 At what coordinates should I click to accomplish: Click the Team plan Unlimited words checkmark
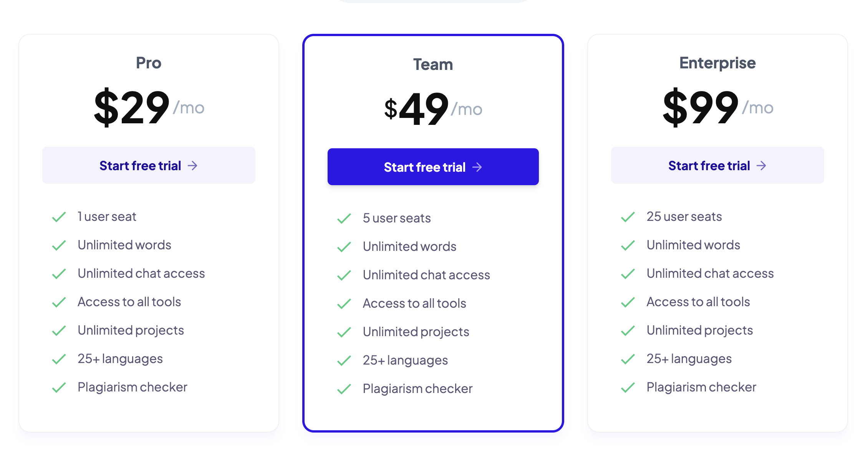tap(344, 247)
